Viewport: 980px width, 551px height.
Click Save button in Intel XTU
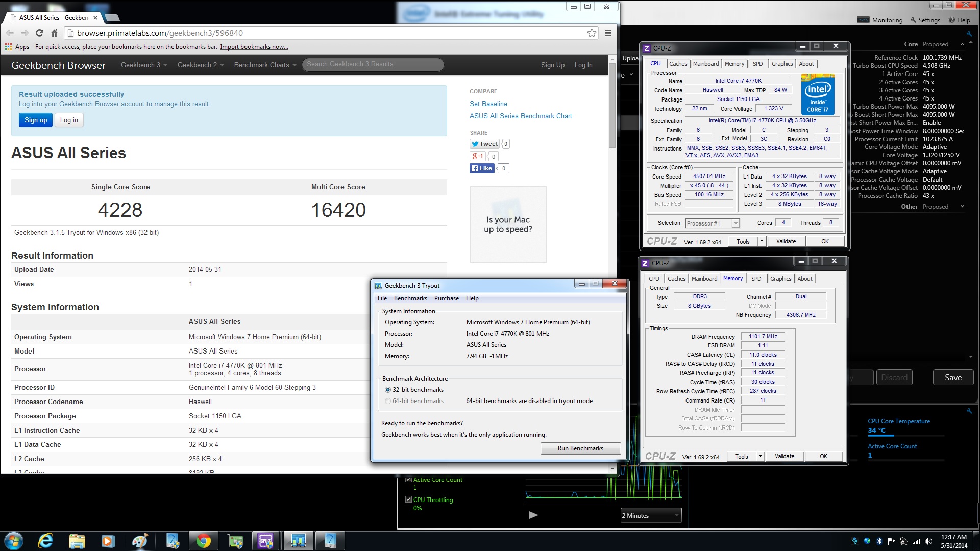(953, 378)
